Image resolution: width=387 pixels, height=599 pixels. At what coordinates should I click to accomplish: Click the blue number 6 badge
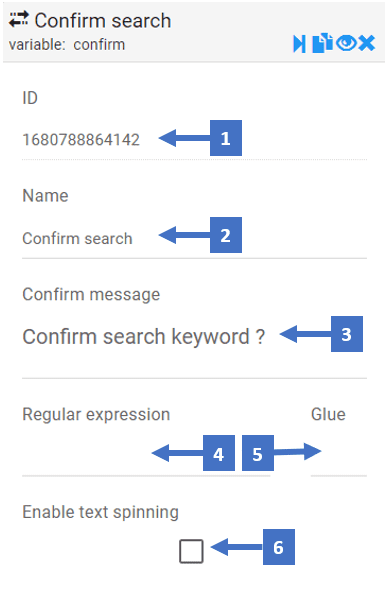coord(279,547)
